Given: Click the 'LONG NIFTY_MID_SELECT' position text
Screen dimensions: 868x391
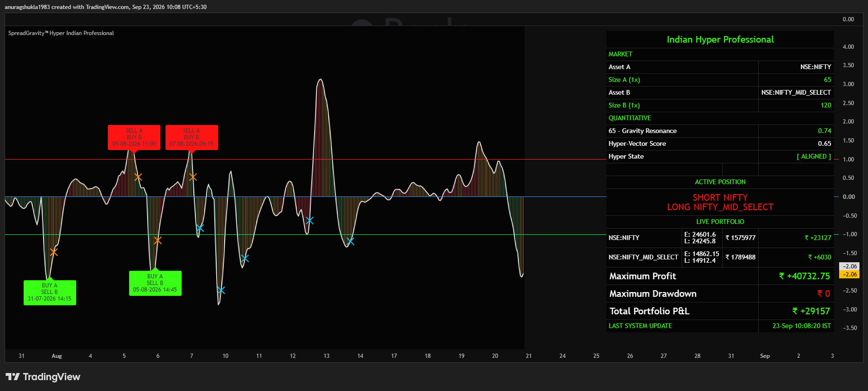Looking at the screenshot, I should pyautogui.click(x=720, y=207).
